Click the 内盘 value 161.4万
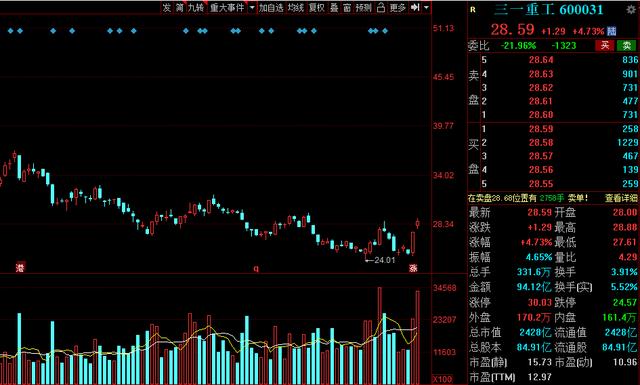Viewport: 640px width, 385px height. [x=620, y=317]
